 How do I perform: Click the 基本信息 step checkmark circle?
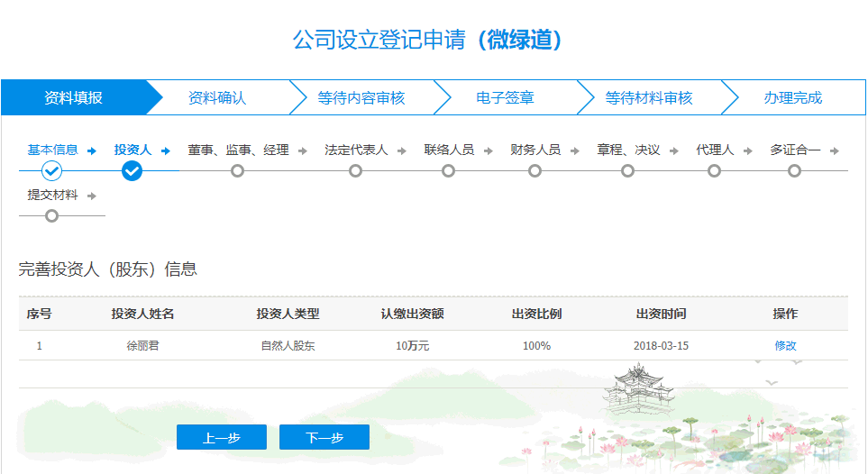click(x=51, y=171)
